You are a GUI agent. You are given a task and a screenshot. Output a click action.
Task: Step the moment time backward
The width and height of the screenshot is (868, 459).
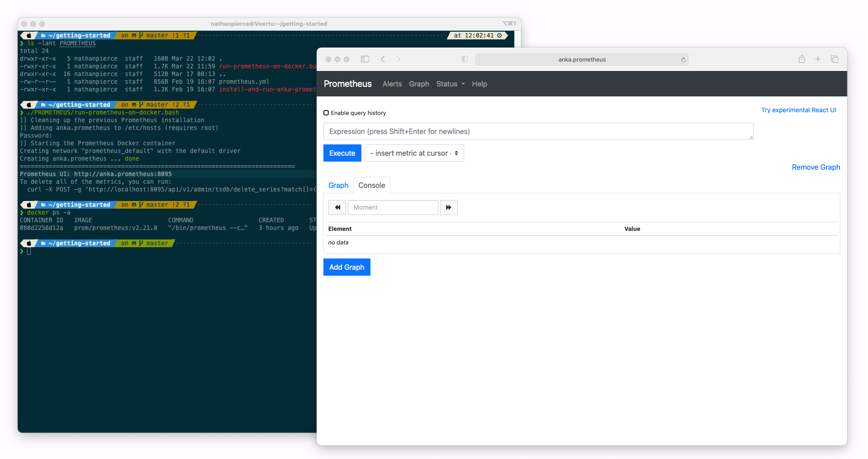[337, 207]
